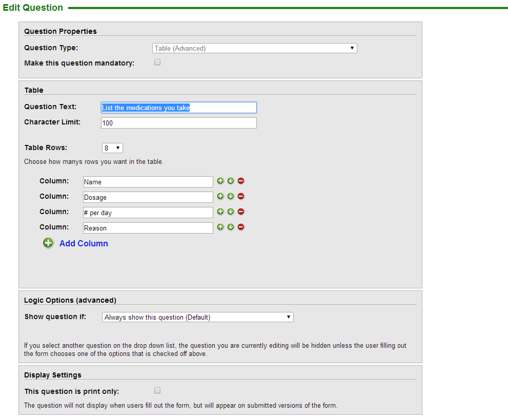The image size is (508, 420).
Task: Edit the Reason column field
Action: click(148, 228)
